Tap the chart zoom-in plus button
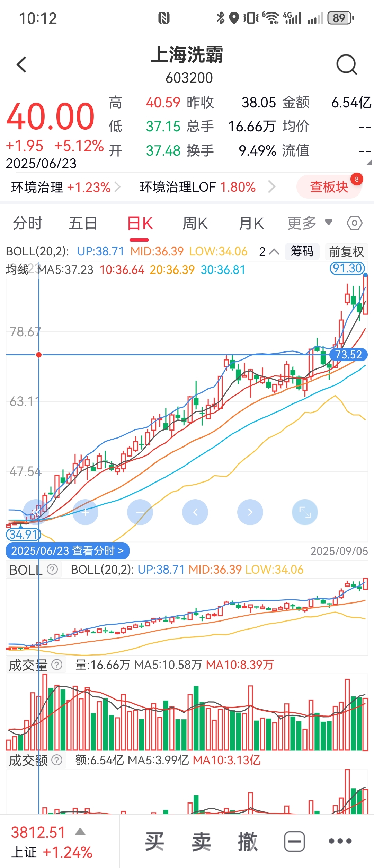 click(85, 512)
